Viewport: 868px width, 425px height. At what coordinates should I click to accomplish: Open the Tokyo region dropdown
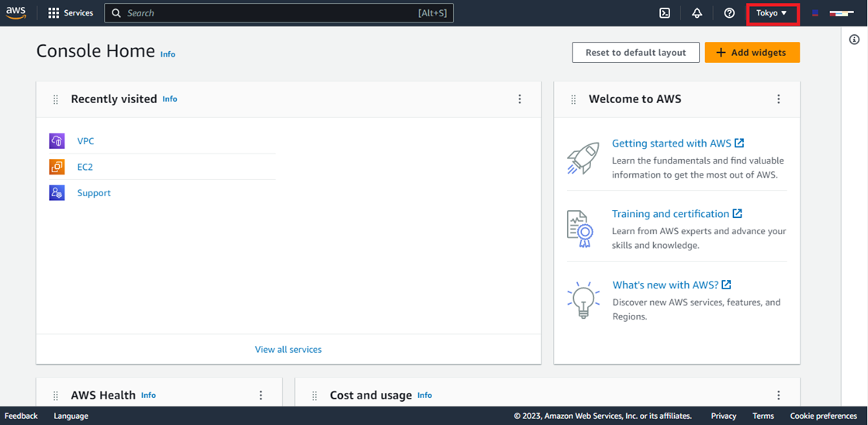pyautogui.click(x=772, y=13)
